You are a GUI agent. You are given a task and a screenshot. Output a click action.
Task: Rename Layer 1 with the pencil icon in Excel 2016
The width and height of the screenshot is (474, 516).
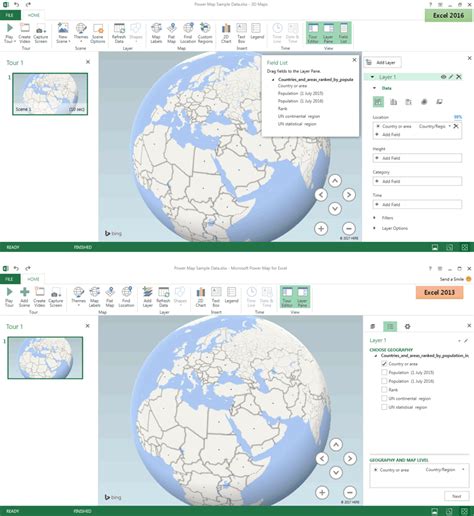click(x=451, y=77)
